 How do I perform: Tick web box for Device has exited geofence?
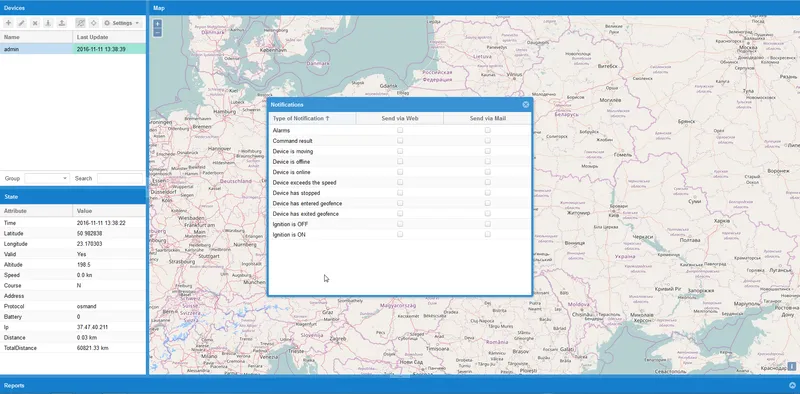[x=400, y=213]
